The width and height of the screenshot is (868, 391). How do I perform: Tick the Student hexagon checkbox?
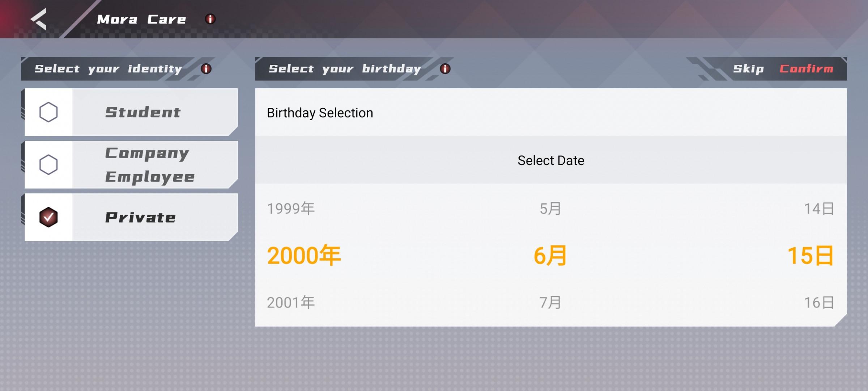48,112
